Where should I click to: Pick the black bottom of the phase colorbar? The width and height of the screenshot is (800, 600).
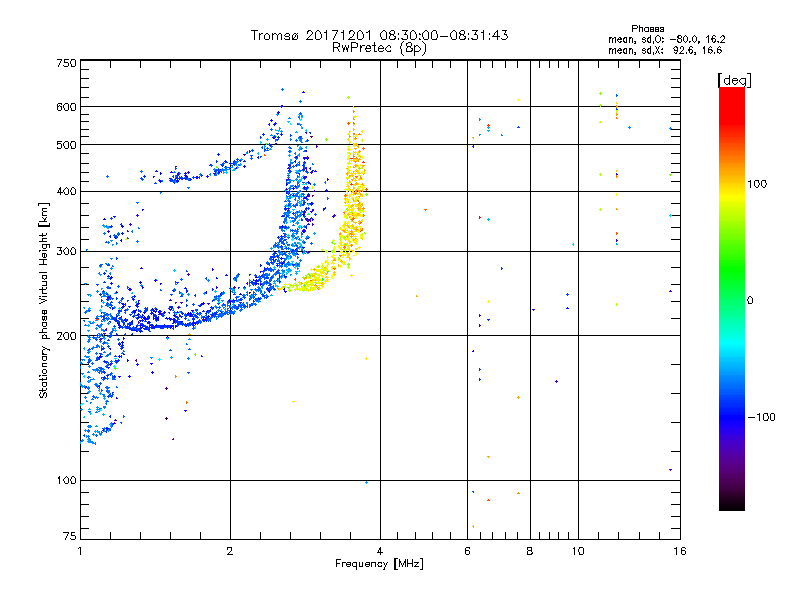[x=732, y=503]
